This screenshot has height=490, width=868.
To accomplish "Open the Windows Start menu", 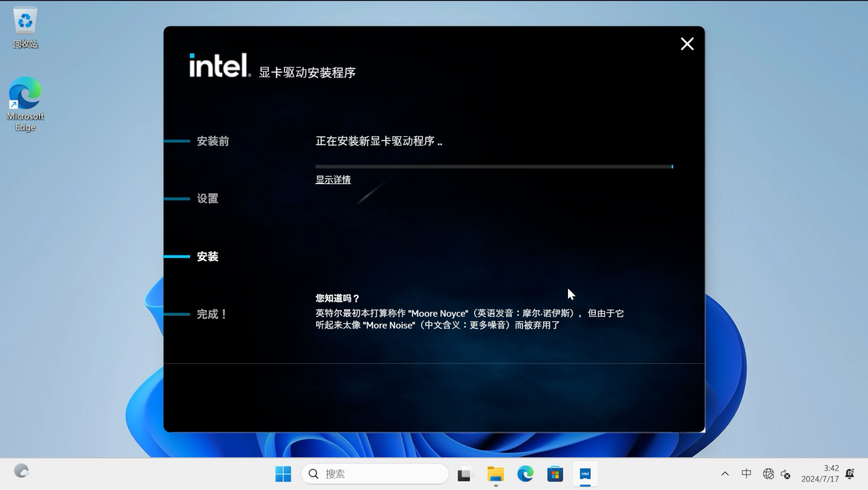I will [283, 474].
